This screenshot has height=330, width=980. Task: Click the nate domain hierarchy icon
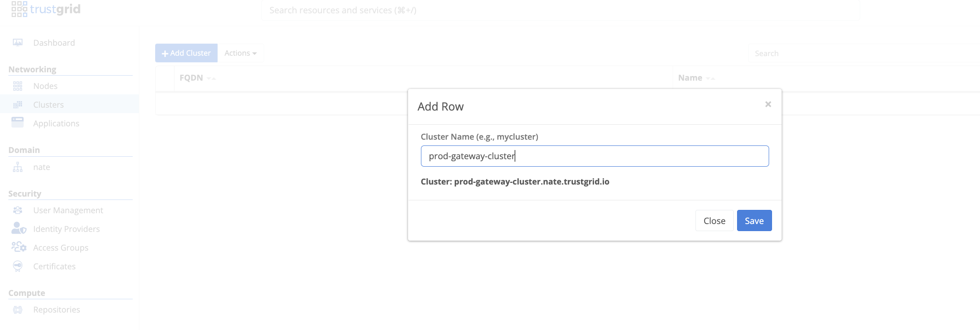point(17,167)
